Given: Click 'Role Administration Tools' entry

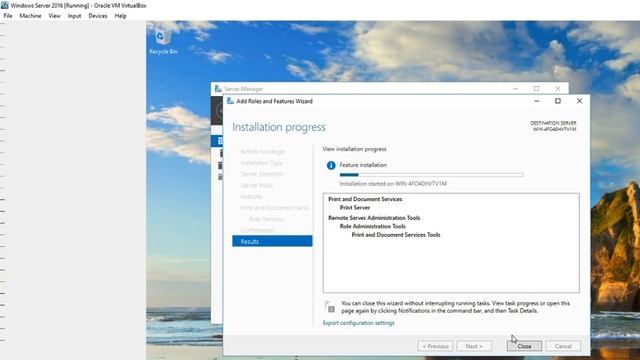Looking at the screenshot, I should (373, 226).
